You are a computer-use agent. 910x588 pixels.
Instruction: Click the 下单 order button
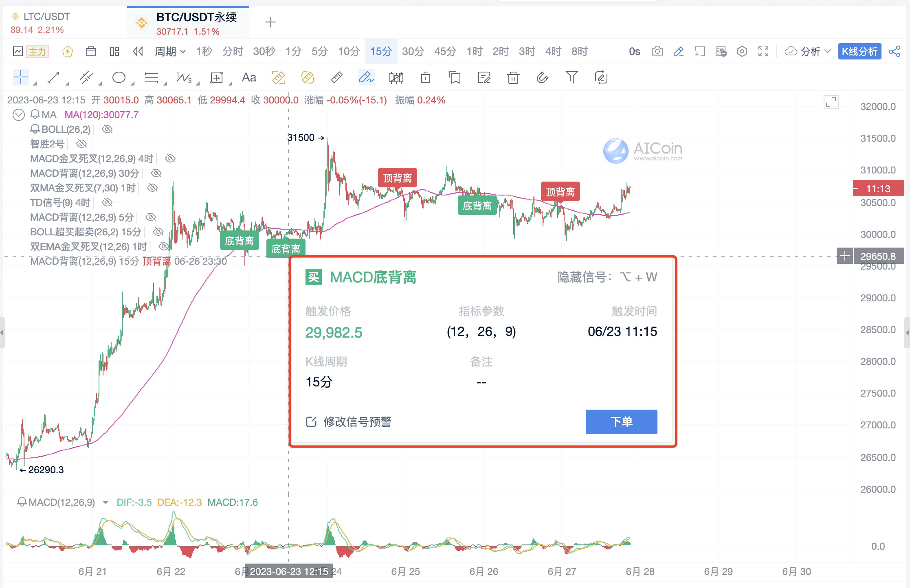coord(622,422)
